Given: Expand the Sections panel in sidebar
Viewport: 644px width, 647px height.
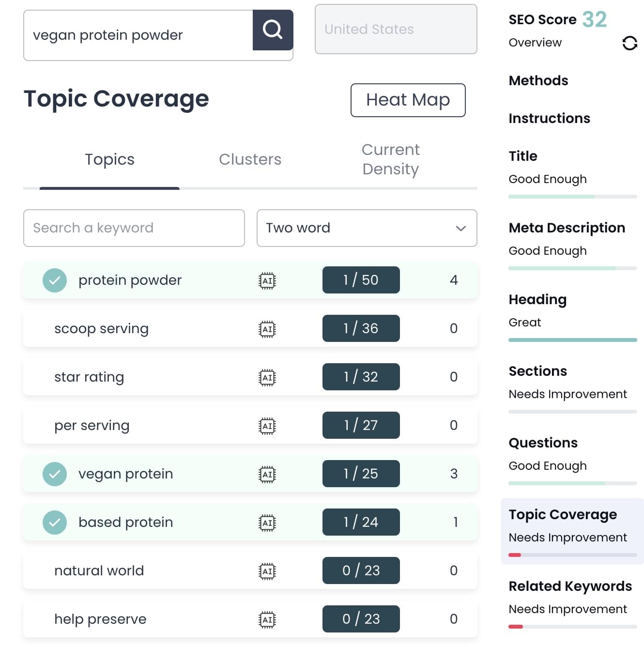Looking at the screenshot, I should click(537, 371).
